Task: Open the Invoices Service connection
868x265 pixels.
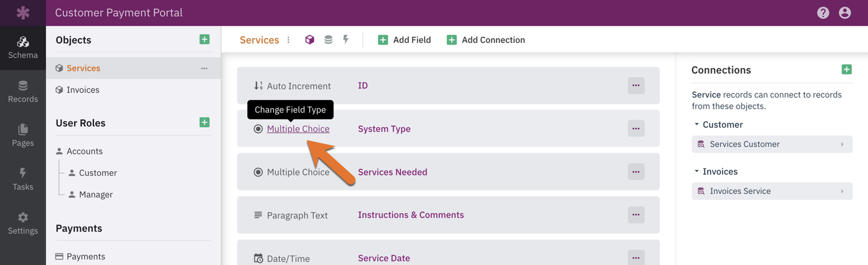Action: pyautogui.click(x=771, y=191)
